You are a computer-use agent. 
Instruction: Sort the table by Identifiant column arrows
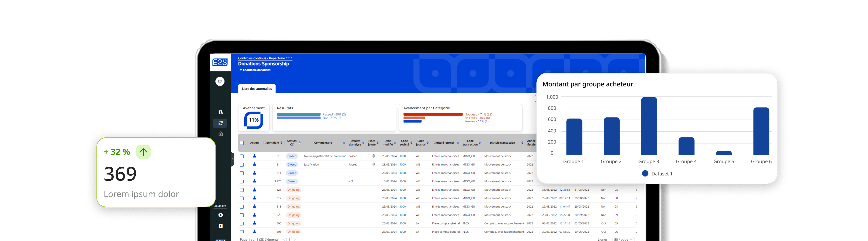[282, 143]
